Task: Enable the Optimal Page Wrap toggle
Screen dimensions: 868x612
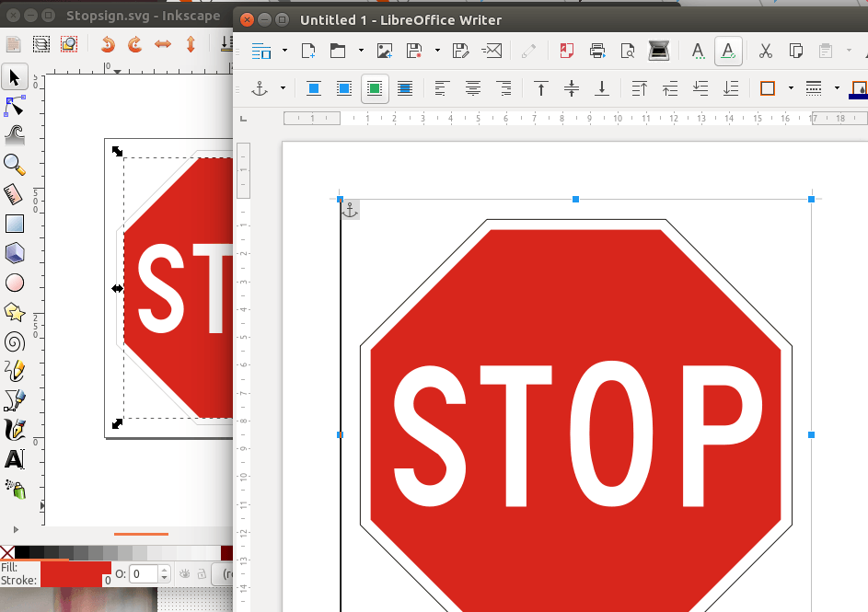Action: (375, 89)
